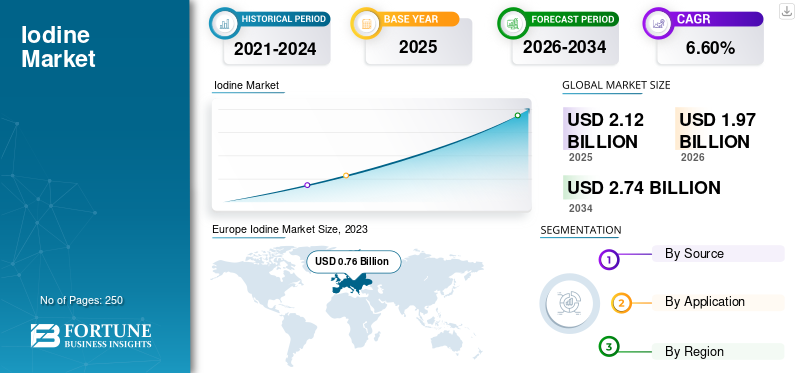Click the orange marker on the growth curve
Screen dimensions: 800x373
346,175
